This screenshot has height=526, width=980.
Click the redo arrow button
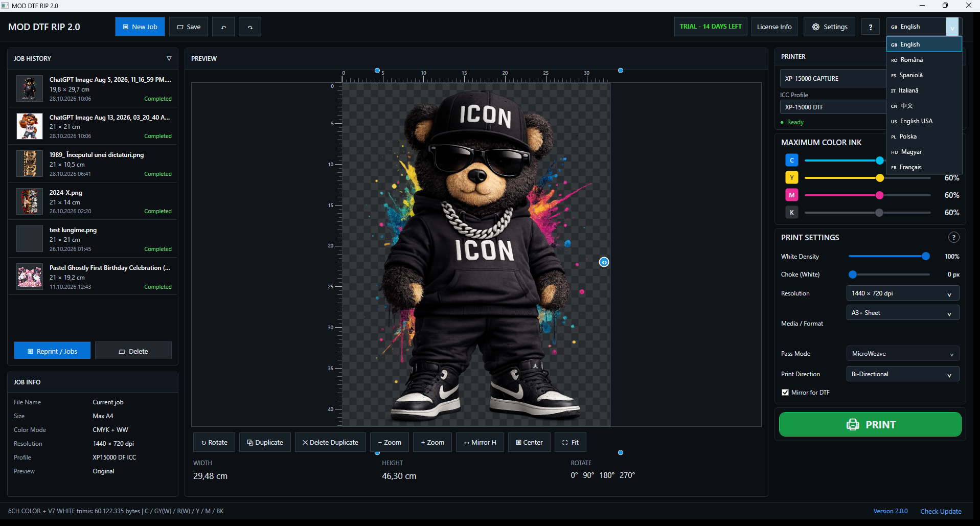pos(250,27)
